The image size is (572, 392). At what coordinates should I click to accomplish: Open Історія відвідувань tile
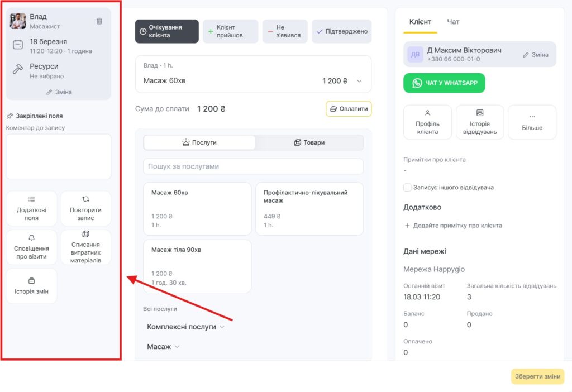[480, 122]
